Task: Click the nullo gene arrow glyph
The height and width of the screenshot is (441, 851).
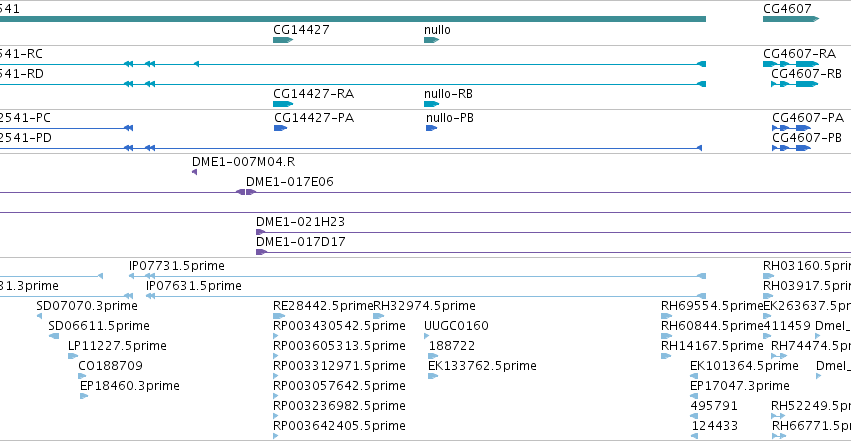Action: [431, 40]
